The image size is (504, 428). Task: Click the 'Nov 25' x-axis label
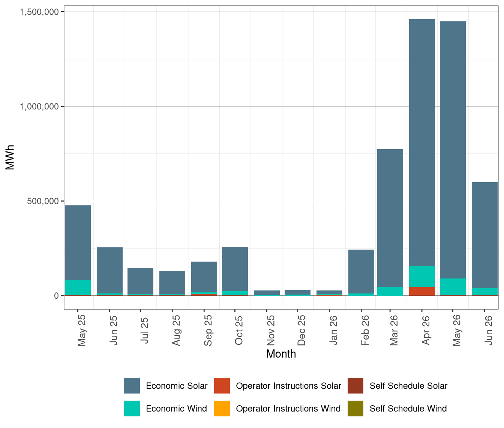270,330
